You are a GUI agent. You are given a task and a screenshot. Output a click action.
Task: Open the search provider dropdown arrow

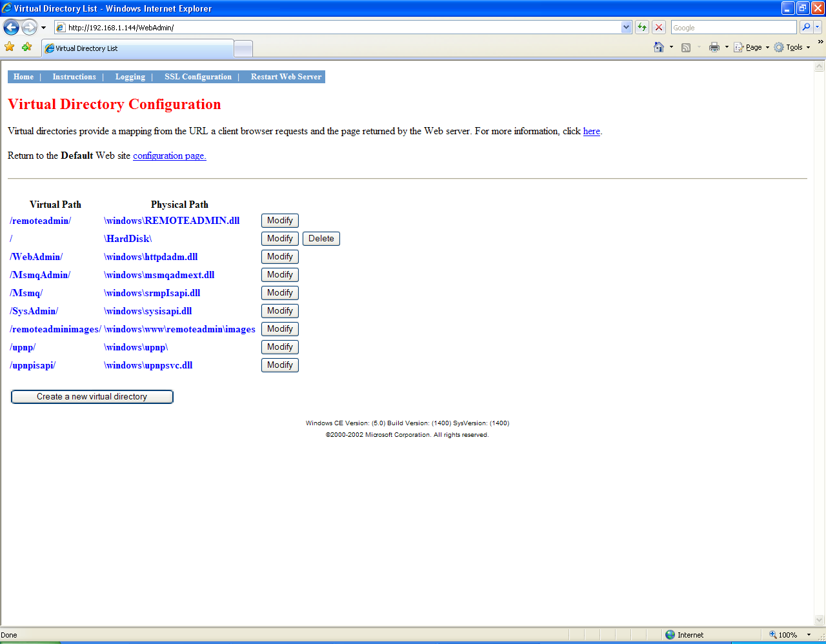coord(818,27)
